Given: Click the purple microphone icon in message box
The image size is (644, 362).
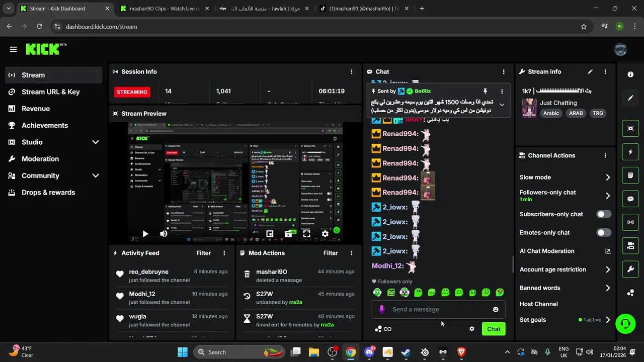Looking at the screenshot, I should coord(382,309).
